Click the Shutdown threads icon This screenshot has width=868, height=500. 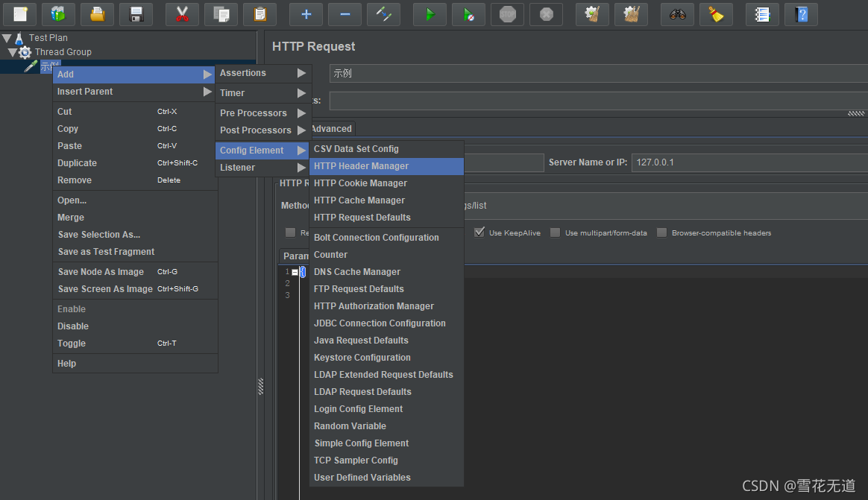coord(546,14)
